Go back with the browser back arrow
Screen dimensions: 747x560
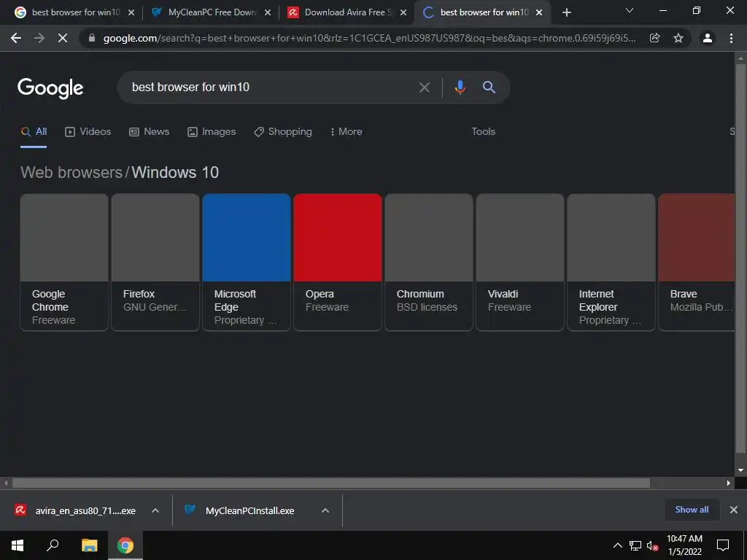coord(16,38)
